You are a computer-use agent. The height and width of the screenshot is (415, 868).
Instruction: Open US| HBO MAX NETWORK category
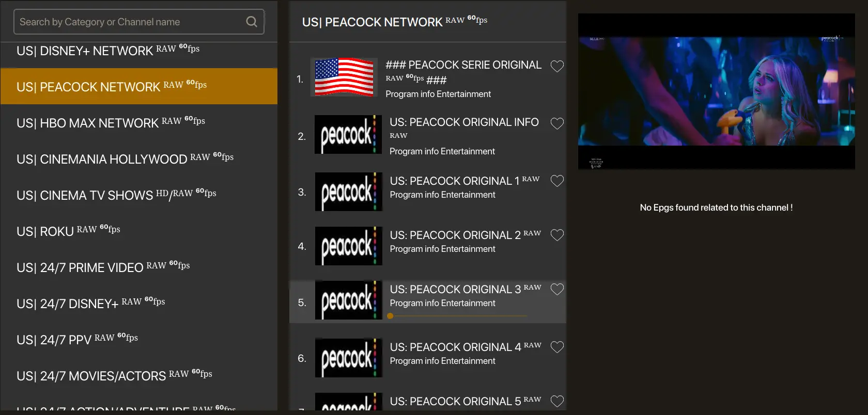(x=139, y=122)
